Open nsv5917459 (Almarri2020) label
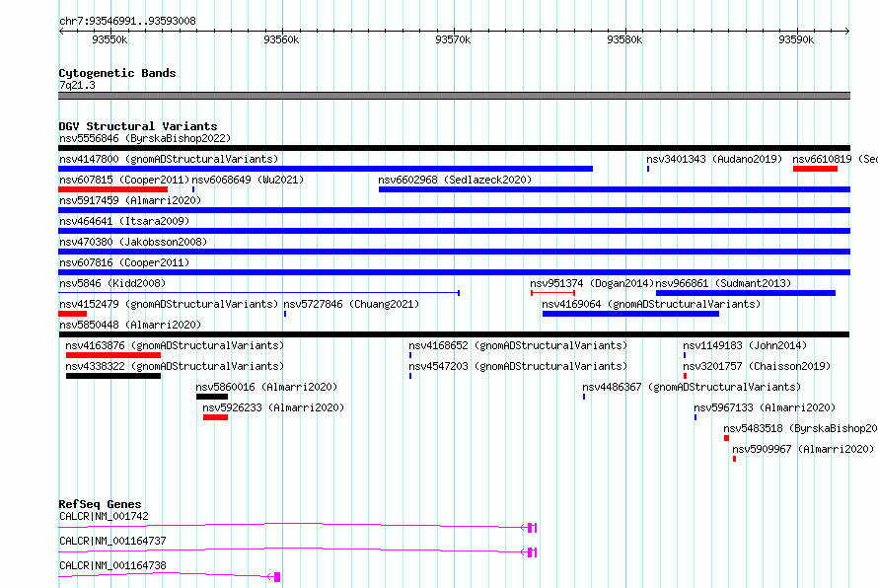This screenshot has width=878, height=588. (130, 200)
